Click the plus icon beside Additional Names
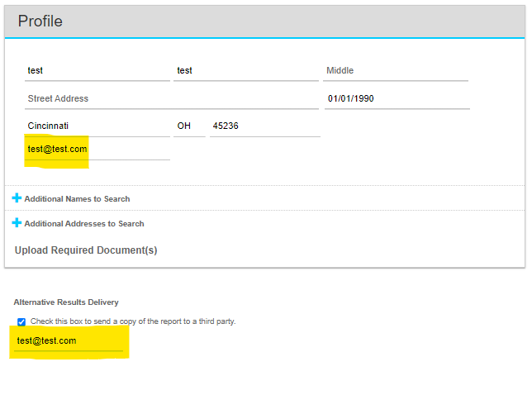The width and height of the screenshot is (532, 395). pyautogui.click(x=17, y=197)
